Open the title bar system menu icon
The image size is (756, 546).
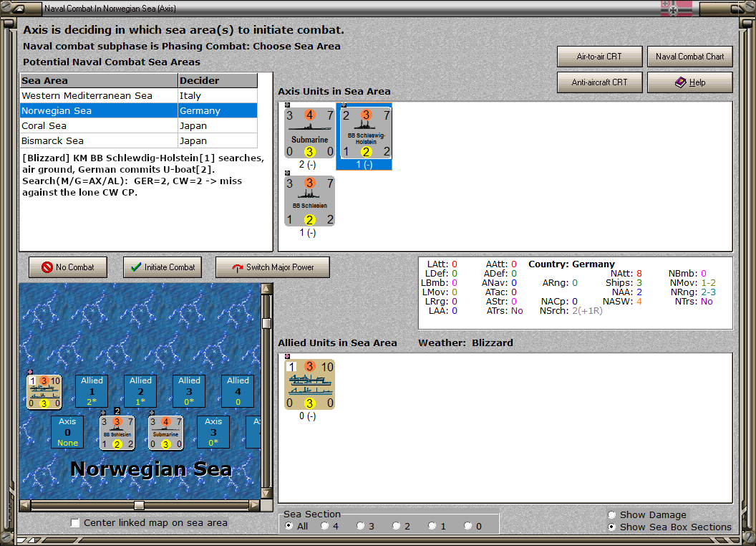19,8
